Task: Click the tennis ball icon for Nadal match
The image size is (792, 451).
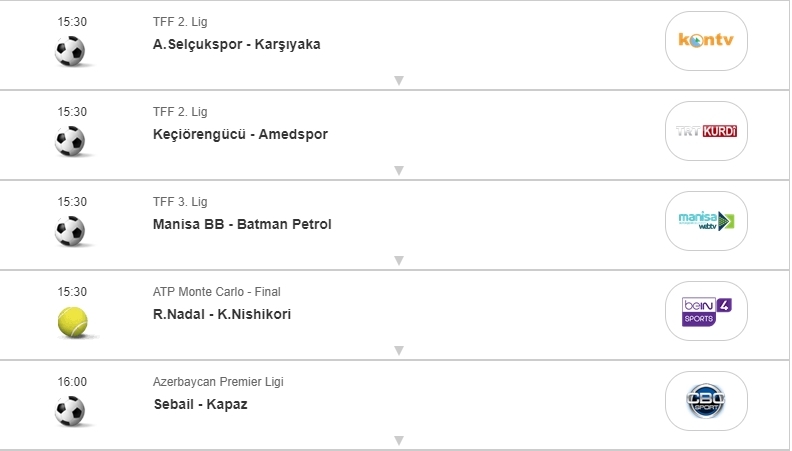Action: pos(72,321)
